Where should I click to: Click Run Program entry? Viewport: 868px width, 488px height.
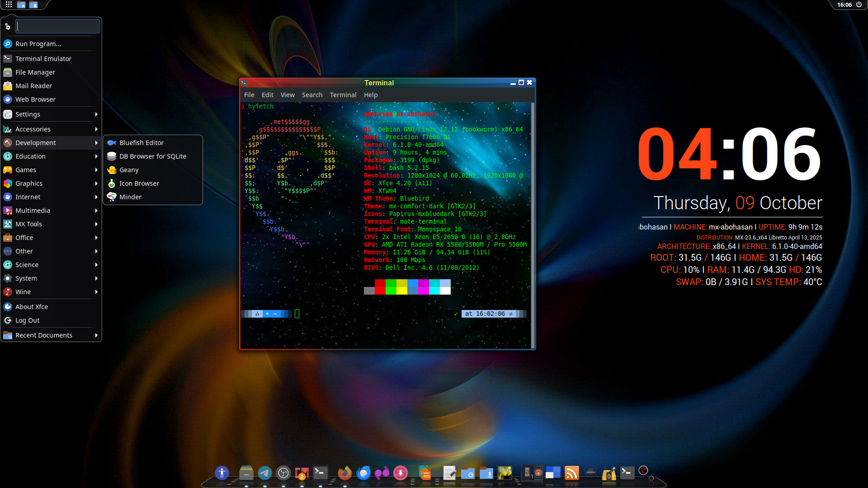(38, 44)
